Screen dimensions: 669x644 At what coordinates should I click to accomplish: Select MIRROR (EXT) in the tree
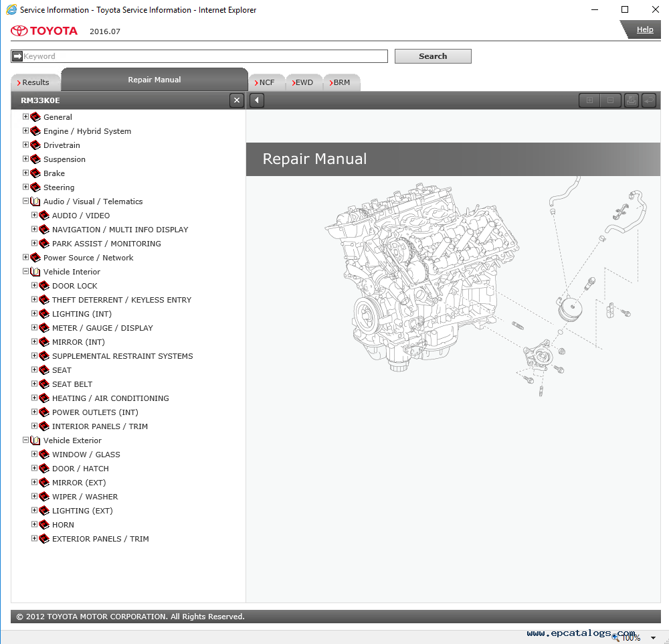pos(79,483)
